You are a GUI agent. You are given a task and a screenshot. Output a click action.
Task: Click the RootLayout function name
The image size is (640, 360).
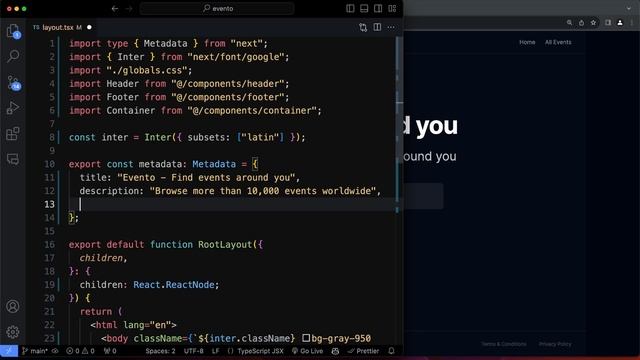click(225, 244)
